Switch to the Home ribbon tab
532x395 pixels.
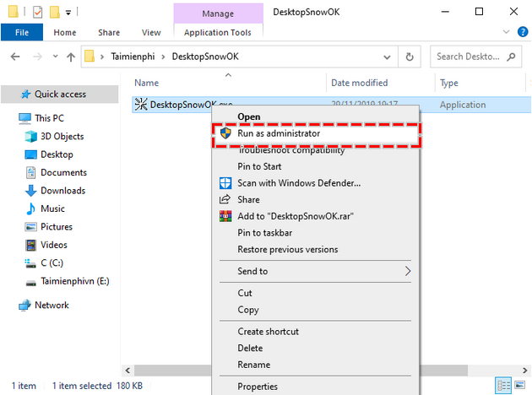(x=64, y=33)
